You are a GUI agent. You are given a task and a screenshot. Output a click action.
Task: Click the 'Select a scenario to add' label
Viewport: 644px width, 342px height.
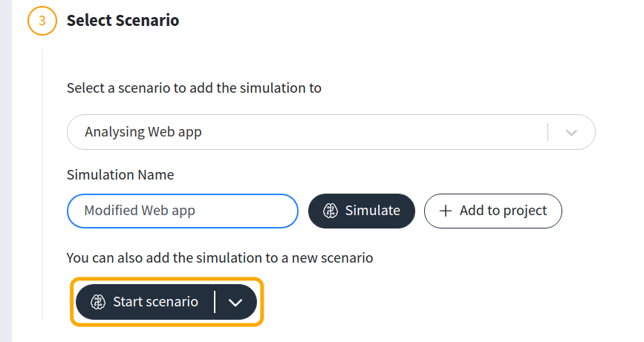[194, 88]
